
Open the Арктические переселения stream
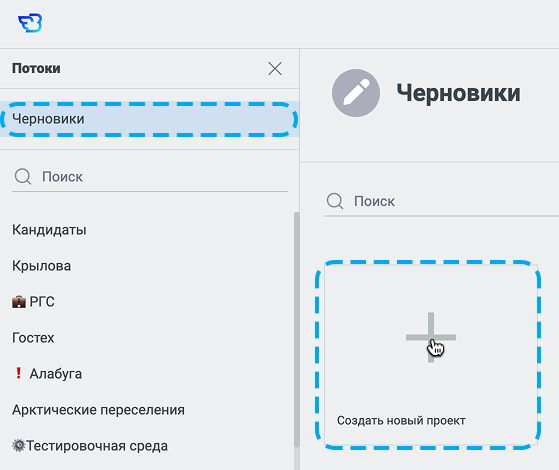(98, 410)
